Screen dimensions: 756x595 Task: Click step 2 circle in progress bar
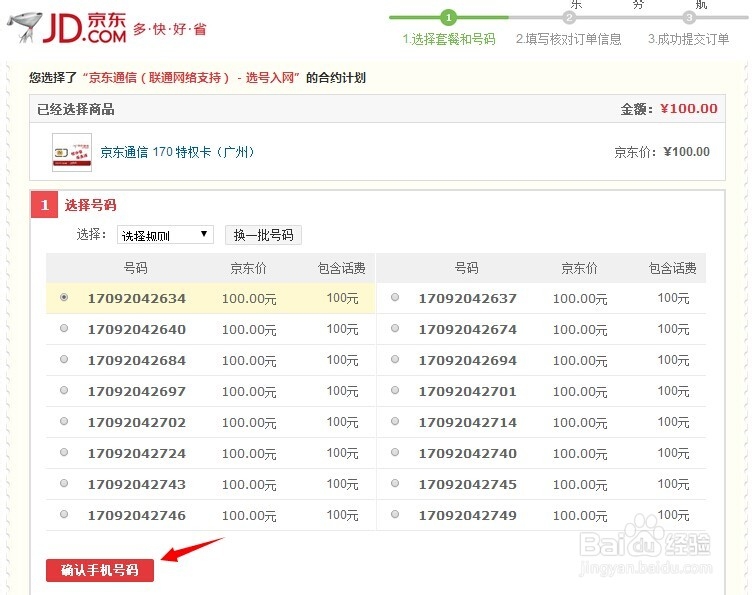tap(569, 18)
